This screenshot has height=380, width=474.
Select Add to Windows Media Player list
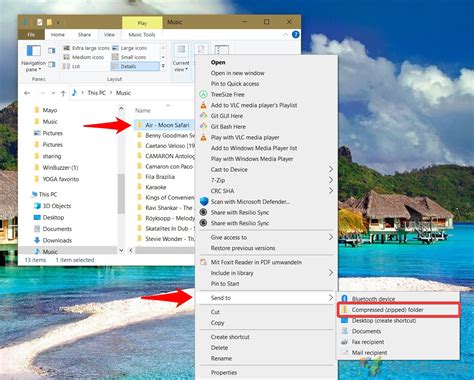(x=254, y=148)
